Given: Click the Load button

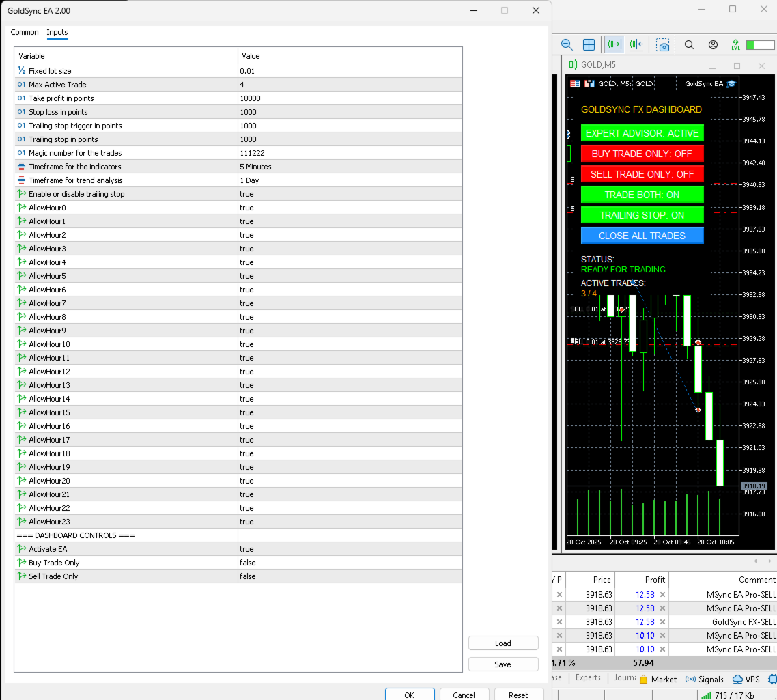Looking at the screenshot, I should coord(503,643).
